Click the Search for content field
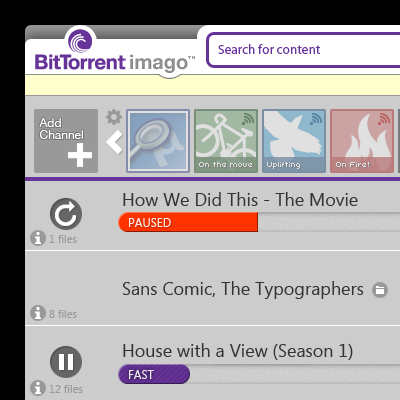 303,50
